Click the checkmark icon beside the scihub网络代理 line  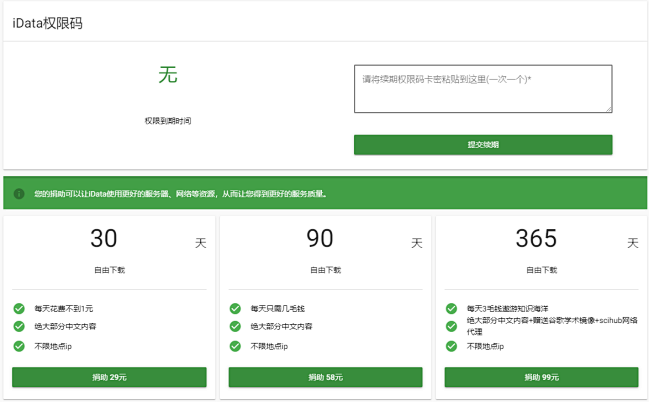(x=451, y=326)
